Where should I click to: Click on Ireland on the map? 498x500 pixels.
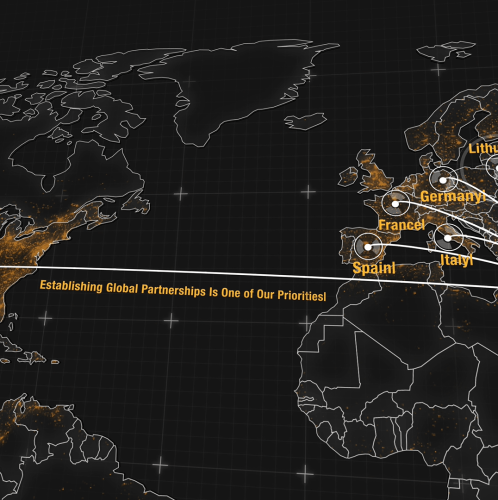click(347, 176)
